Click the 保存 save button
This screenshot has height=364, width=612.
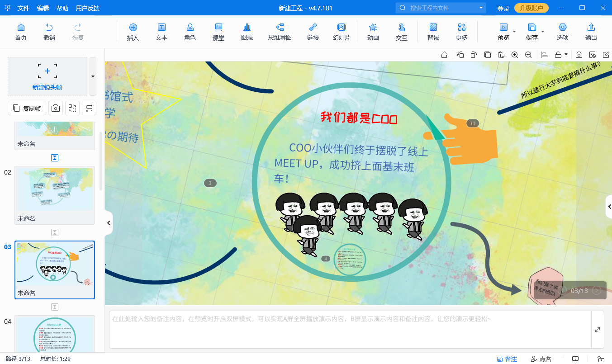point(532,32)
